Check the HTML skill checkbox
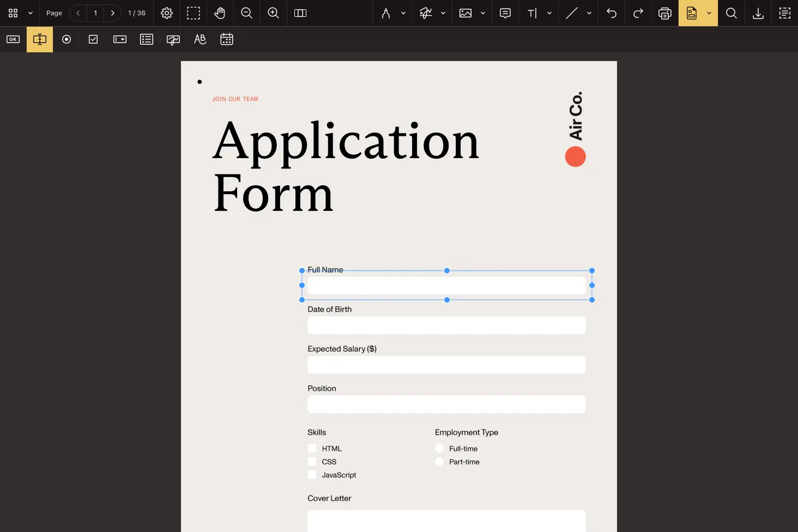This screenshot has height=532, width=798. pyautogui.click(x=312, y=449)
